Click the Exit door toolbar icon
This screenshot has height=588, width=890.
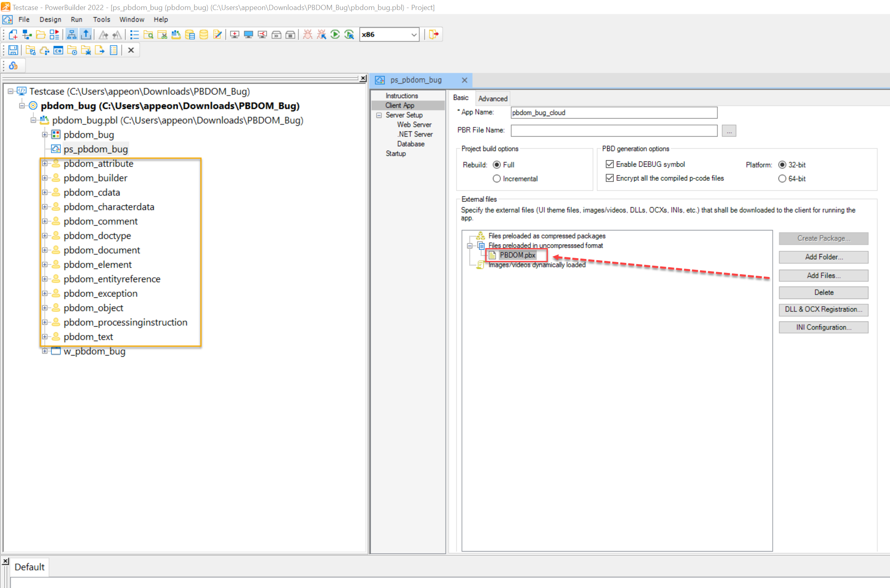(x=434, y=34)
